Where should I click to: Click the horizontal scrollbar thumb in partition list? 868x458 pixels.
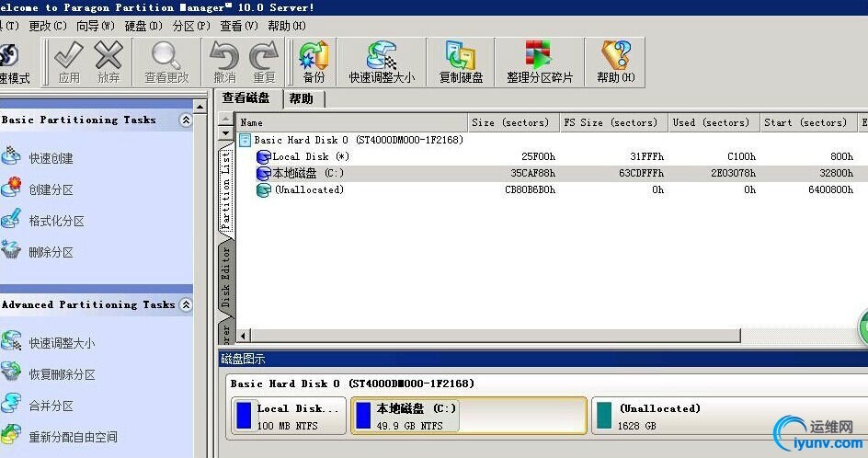coord(495,336)
